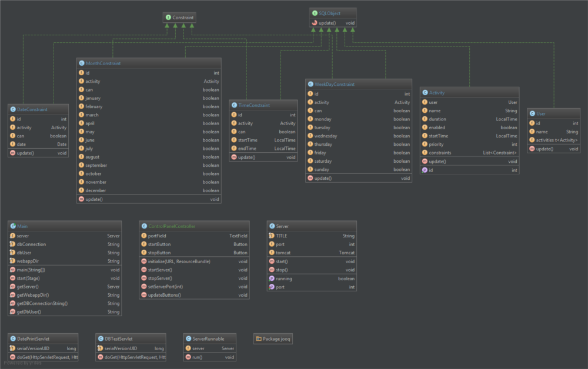Click the Package jooq folder icon

click(x=259, y=338)
